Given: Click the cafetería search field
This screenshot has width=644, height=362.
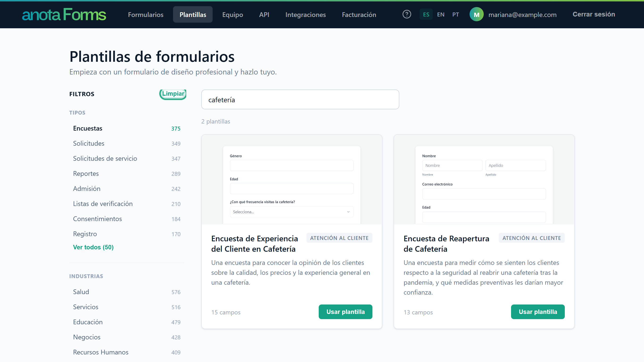Looking at the screenshot, I should click(x=300, y=99).
